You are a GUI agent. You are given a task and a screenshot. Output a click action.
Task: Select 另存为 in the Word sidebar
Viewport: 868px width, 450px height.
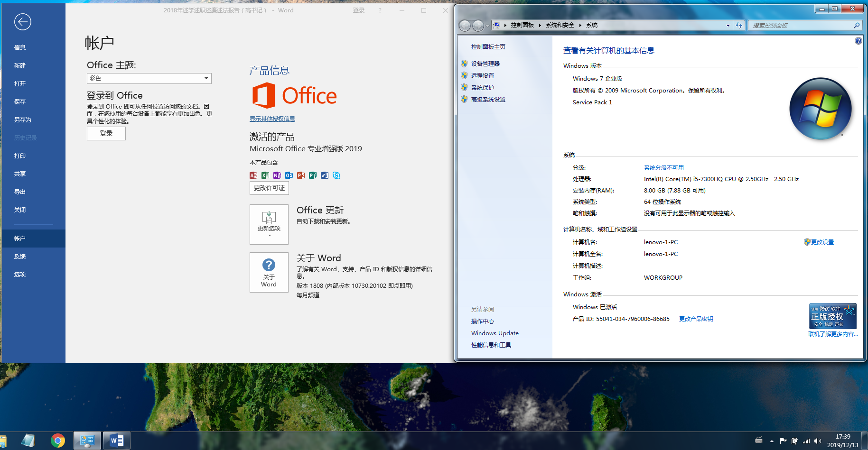coord(23,120)
